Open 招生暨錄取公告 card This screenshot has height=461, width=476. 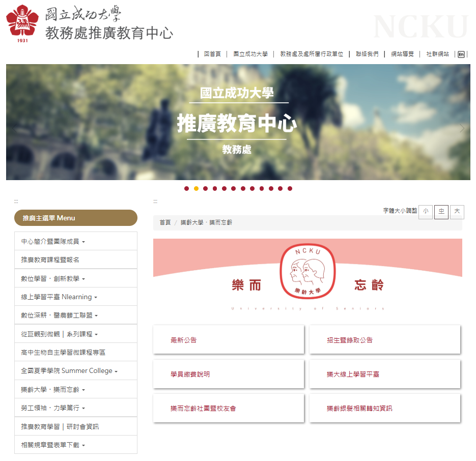click(385, 340)
